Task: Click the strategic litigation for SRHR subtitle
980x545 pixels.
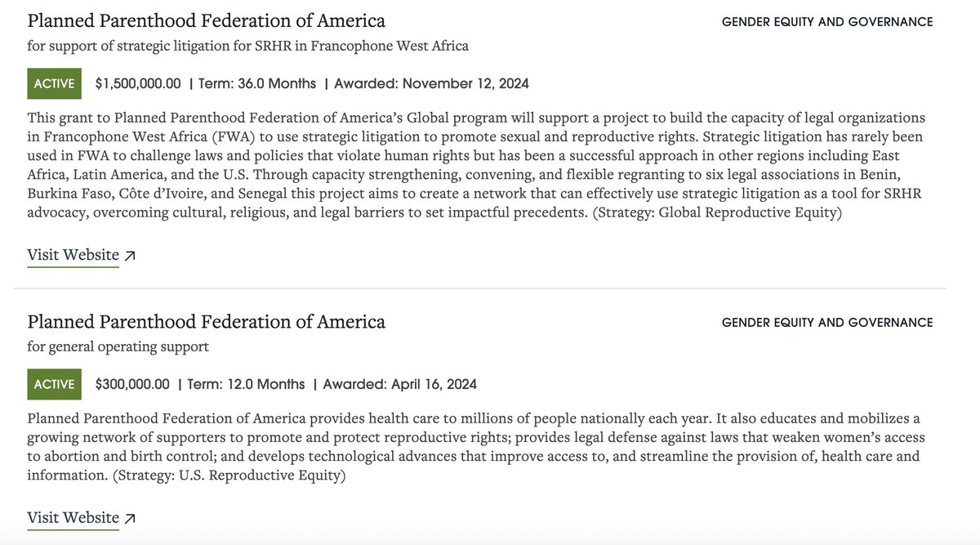Action: tap(247, 46)
